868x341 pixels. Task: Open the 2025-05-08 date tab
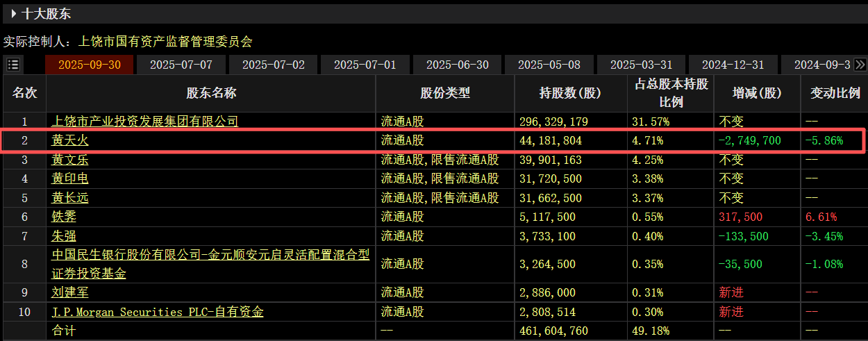(549, 65)
